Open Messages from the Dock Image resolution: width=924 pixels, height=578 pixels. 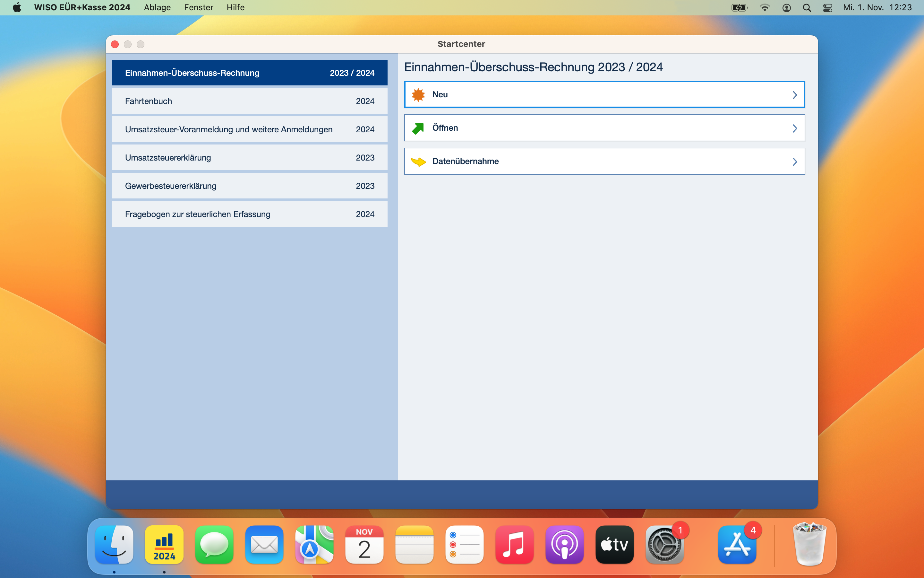point(214,545)
